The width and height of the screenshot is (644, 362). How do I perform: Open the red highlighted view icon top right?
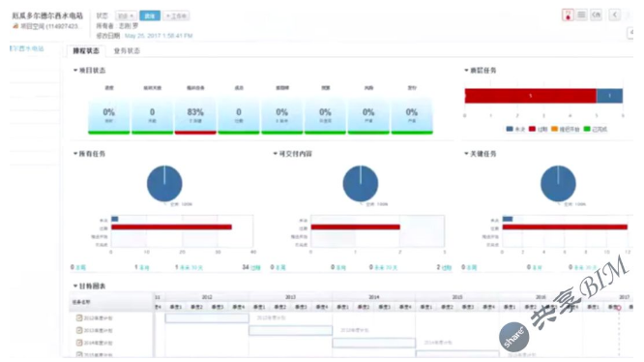[568, 15]
